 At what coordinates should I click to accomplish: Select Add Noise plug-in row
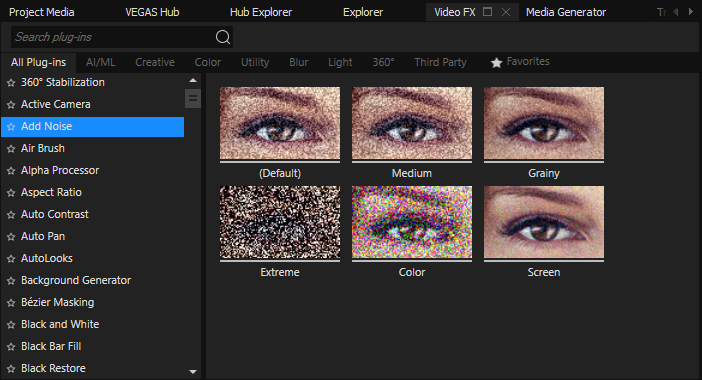click(x=93, y=127)
